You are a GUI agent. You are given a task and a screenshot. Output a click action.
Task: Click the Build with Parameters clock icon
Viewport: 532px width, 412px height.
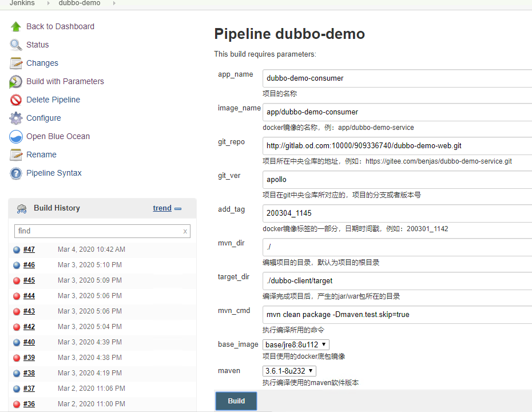tap(16, 82)
